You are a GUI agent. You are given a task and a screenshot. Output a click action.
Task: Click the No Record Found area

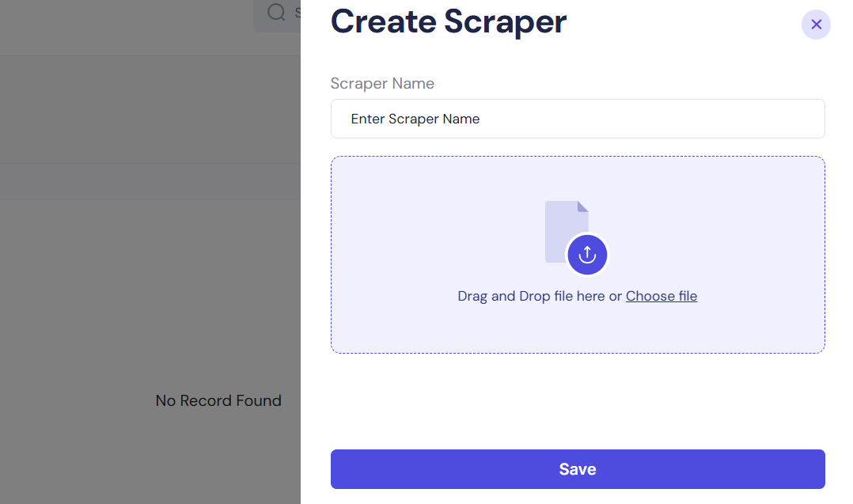pos(218,400)
